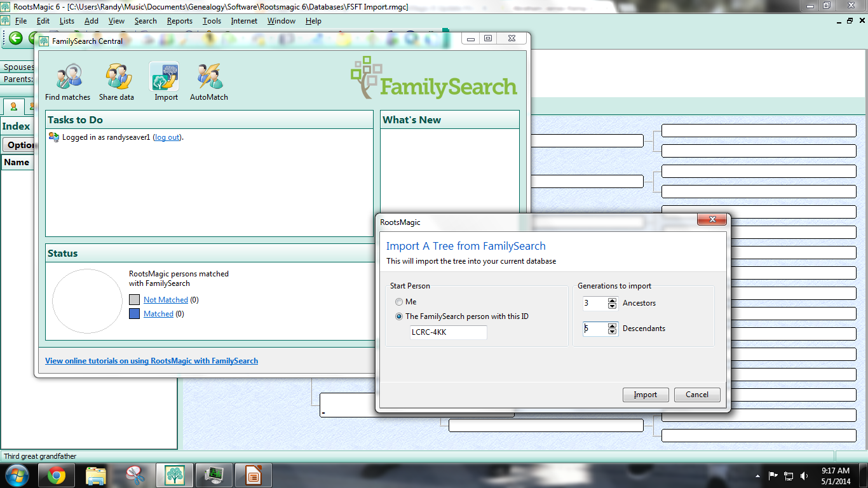
Task: Click the log out link
Action: coord(167,137)
